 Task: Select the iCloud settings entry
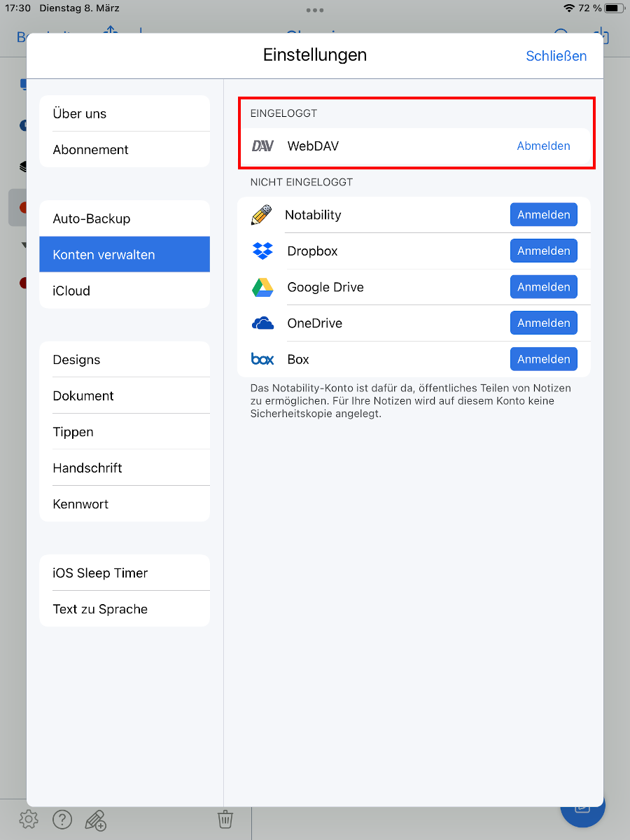point(125,290)
